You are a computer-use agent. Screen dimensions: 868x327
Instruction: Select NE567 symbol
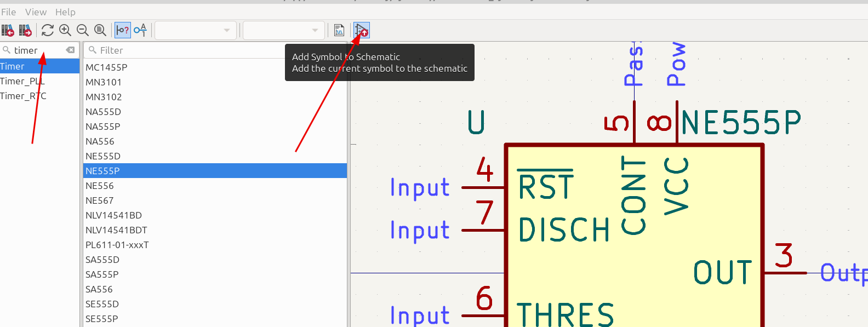coord(215,200)
